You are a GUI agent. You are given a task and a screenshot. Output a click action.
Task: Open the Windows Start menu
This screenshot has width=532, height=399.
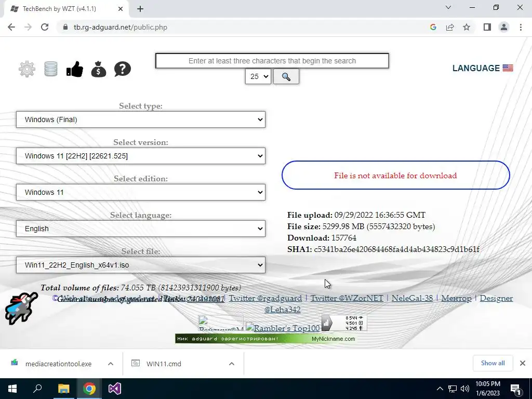(x=12, y=389)
